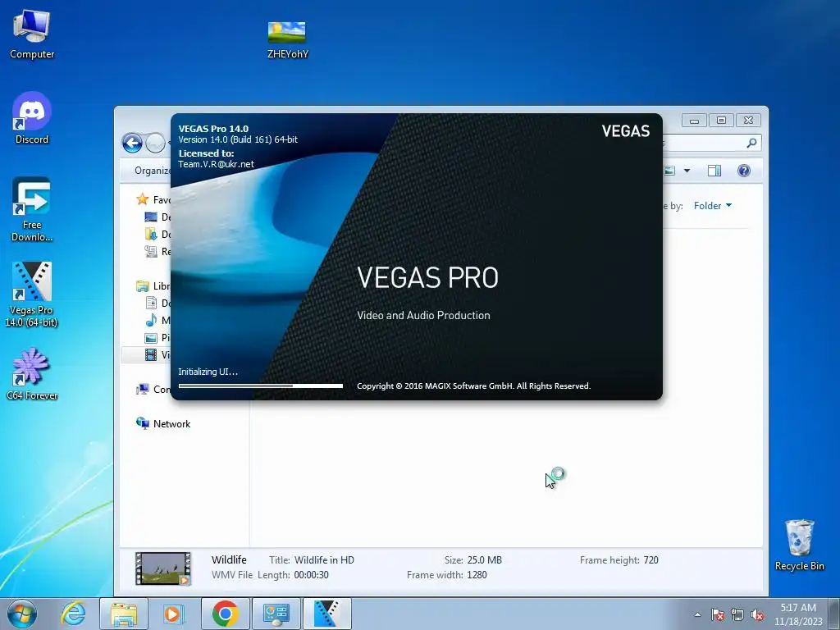
Task: Open the control panel taskbar item
Action: pos(276,614)
